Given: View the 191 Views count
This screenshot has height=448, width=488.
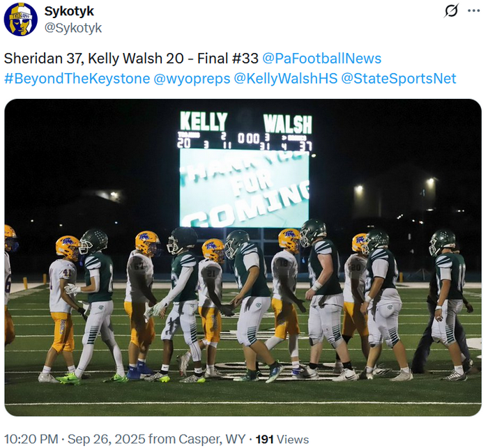Looking at the screenshot, I should click(x=282, y=439).
